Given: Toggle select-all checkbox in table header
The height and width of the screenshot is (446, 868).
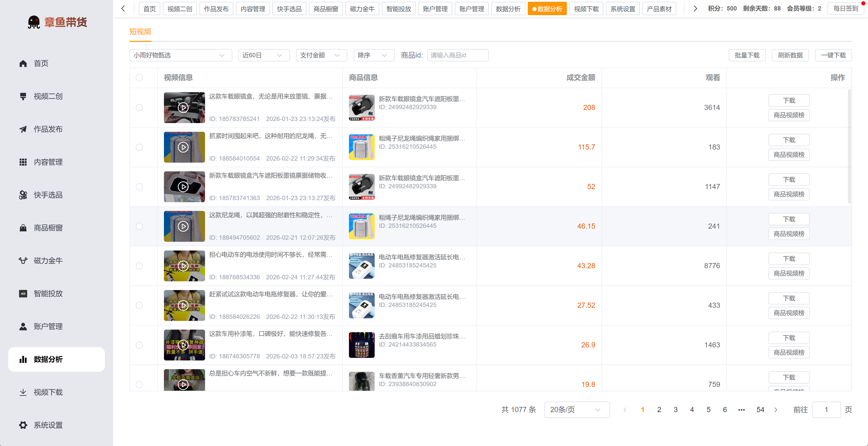Looking at the screenshot, I should tap(139, 78).
